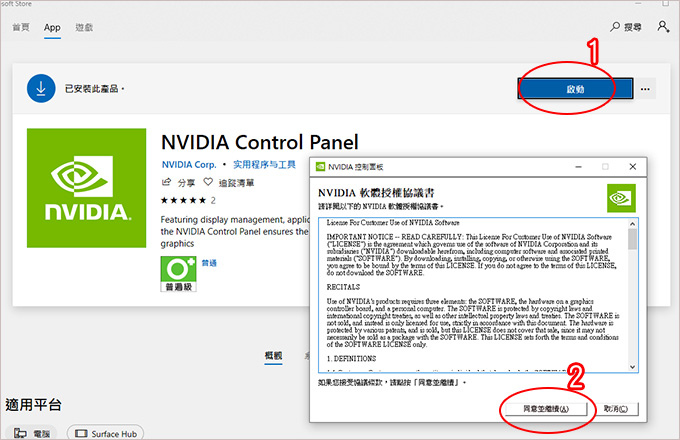The height and width of the screenshot is (440, 680).
Task: Click the large NVIDIA app logo thumbnail
Action: (x=86, y=188)
